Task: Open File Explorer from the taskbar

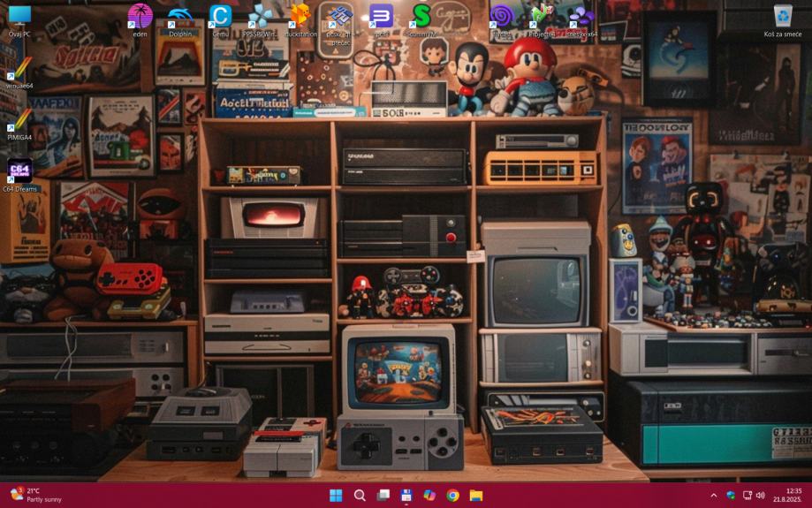Action: tap(476, 496)
